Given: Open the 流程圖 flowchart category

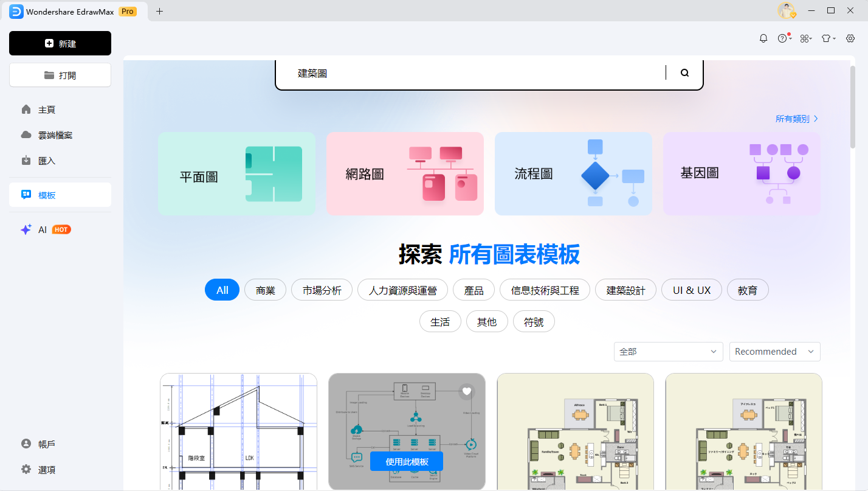Looking at the screenshot, I should (573, 173).
